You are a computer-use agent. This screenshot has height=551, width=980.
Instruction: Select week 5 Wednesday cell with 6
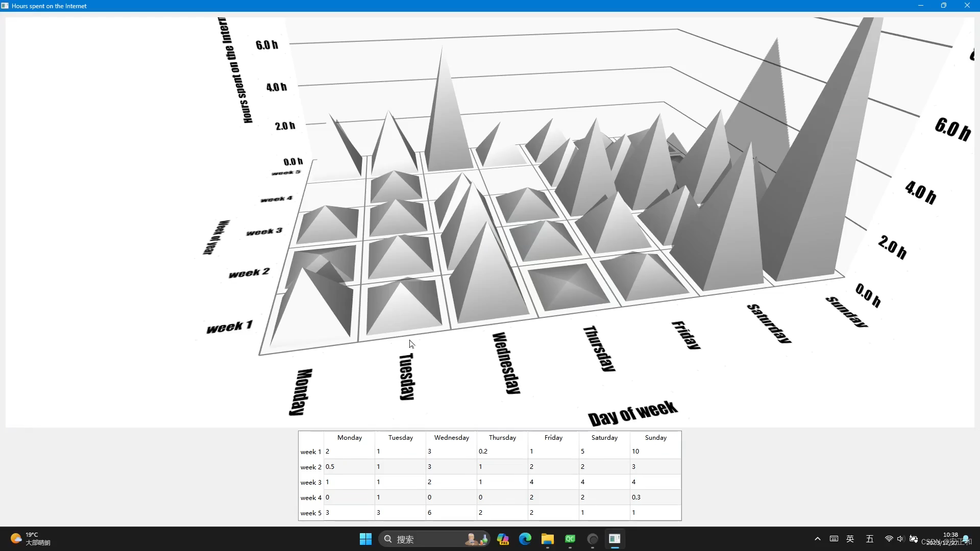tap(451, 513)
